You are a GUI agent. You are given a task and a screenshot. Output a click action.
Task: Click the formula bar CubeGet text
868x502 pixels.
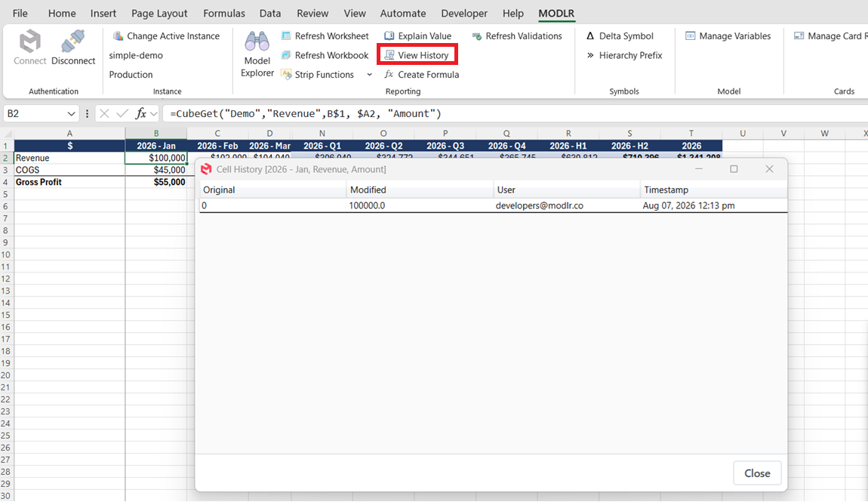coord(306,113)
